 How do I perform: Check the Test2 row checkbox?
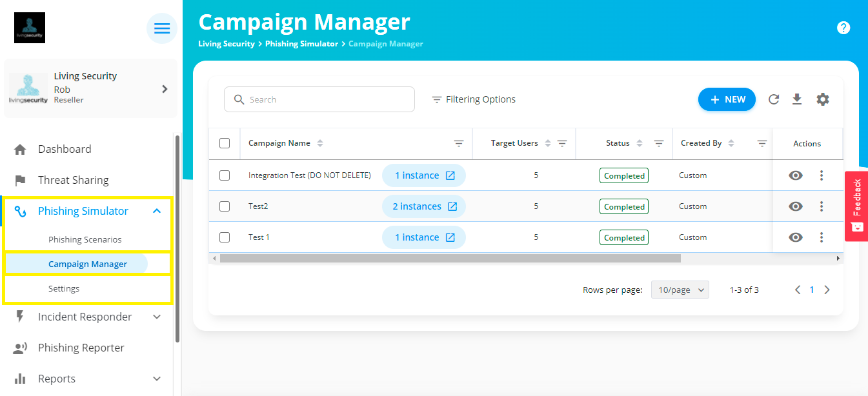coord(225,206)
